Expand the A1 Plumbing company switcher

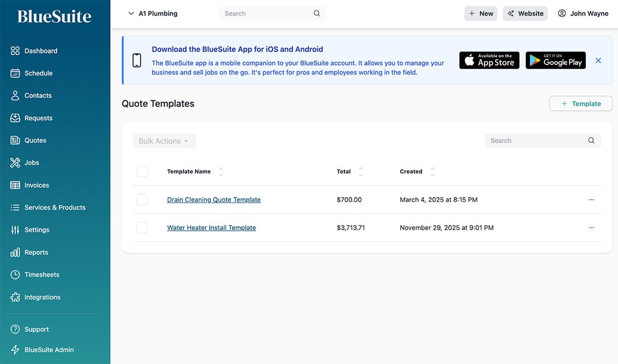click(x=153, y=14)
